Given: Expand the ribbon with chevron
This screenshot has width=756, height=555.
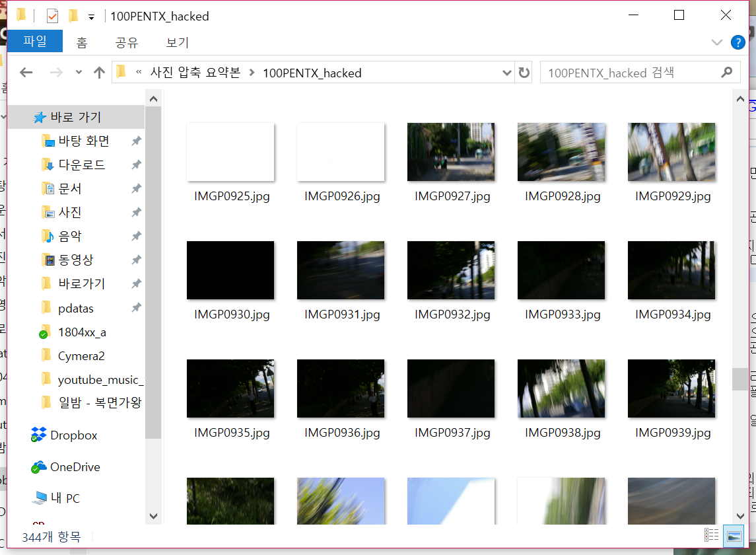Looking at the screenshot, I should click(717, 42).
